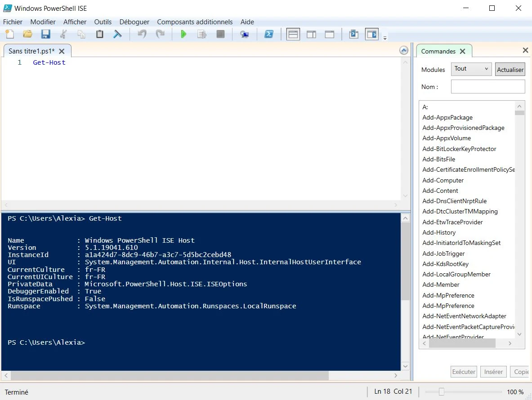
Task: Select Add-NetEventNetworkAdapter command
Action: pyautogui.click(x=464, y=316)
